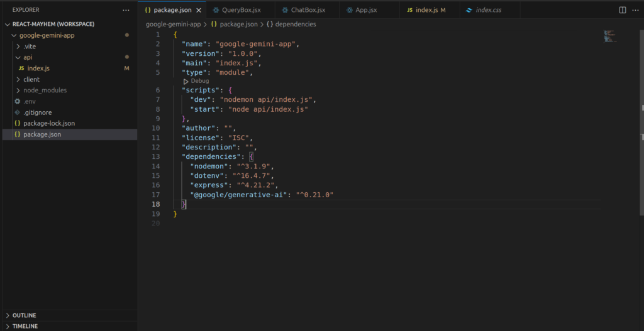644x331 pixels.
Task: Close the package.json tab
Action: [x=199, y=10]
